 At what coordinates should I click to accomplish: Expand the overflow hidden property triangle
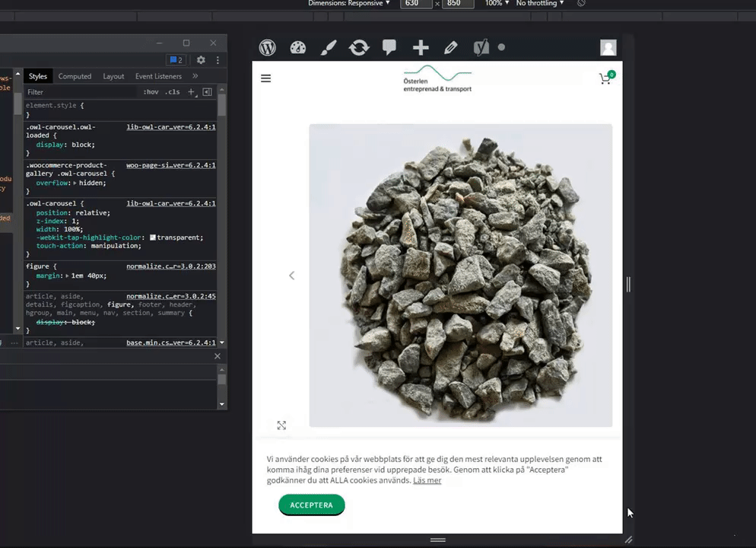click(x=75, y=183)
